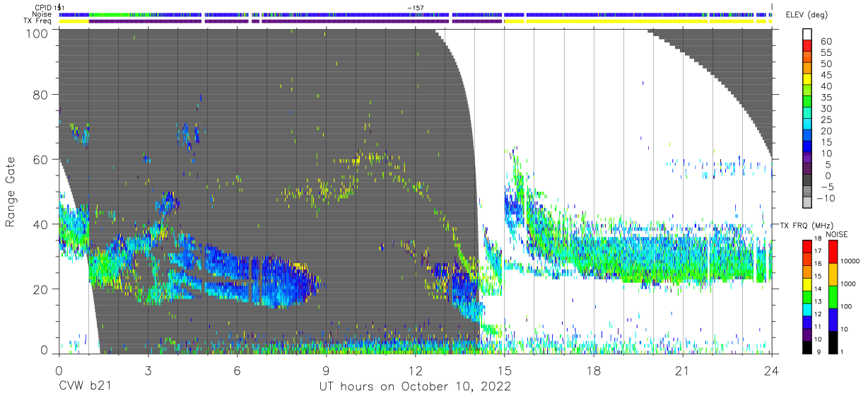Click the 'Noise' row label above the plot
Image resolution: width=868 pixels, height=401 pixels.
[x=42, y=14]
